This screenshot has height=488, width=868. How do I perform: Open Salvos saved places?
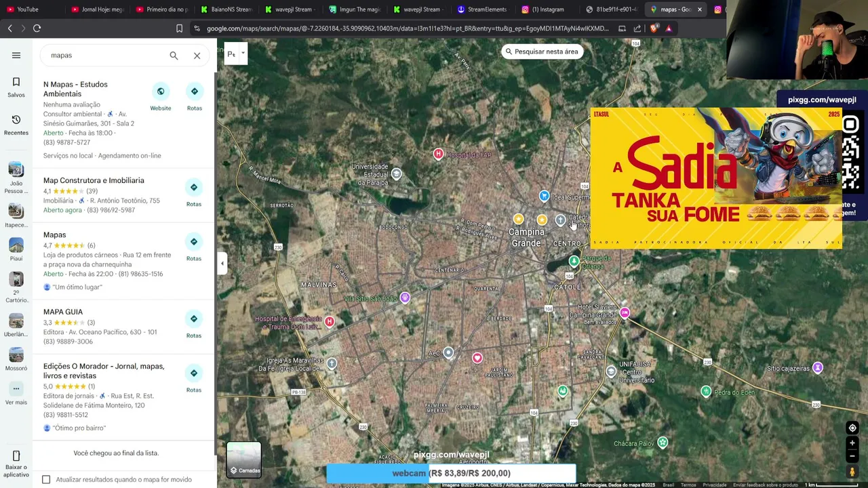(16, 87)
